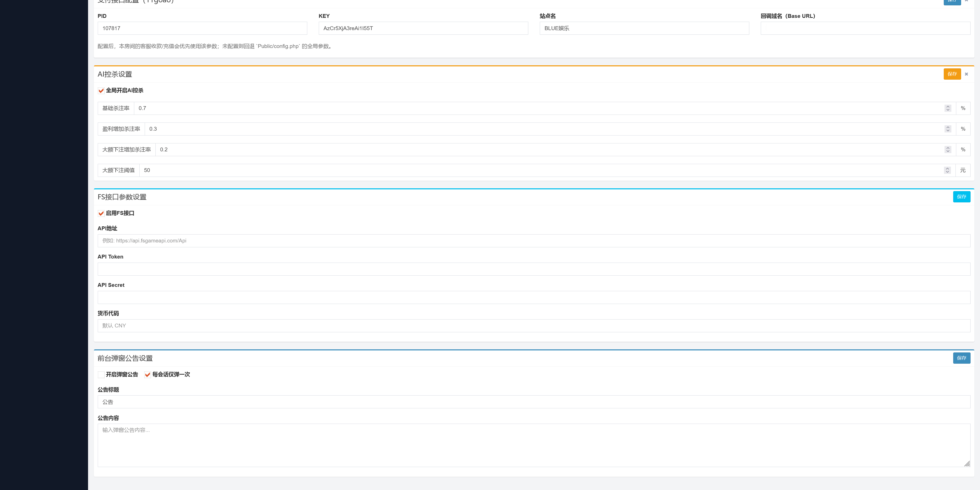The height and width of the screenshot is (490, 980).
Task: Save the FS接口参数设置 section
Action: tap(961, 197)
